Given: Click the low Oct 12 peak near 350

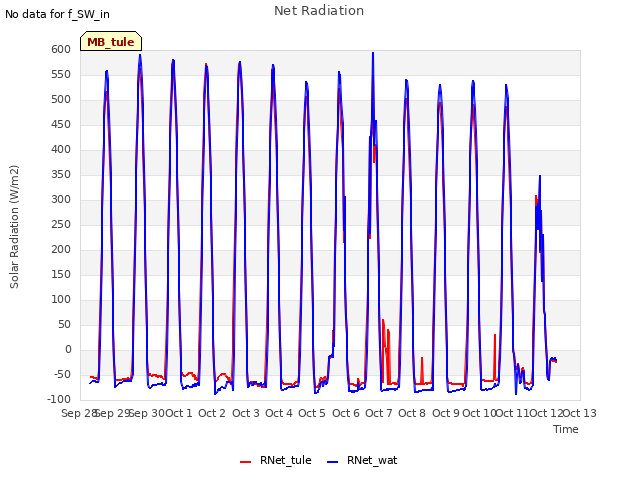Looking at the screenshot, I should [x=540, y=176].
